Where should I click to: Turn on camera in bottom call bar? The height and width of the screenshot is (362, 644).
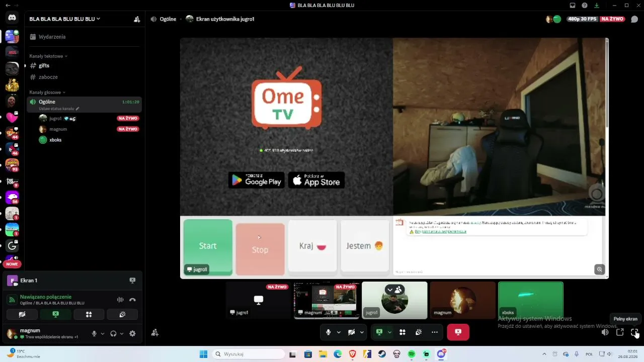point(352,332)
